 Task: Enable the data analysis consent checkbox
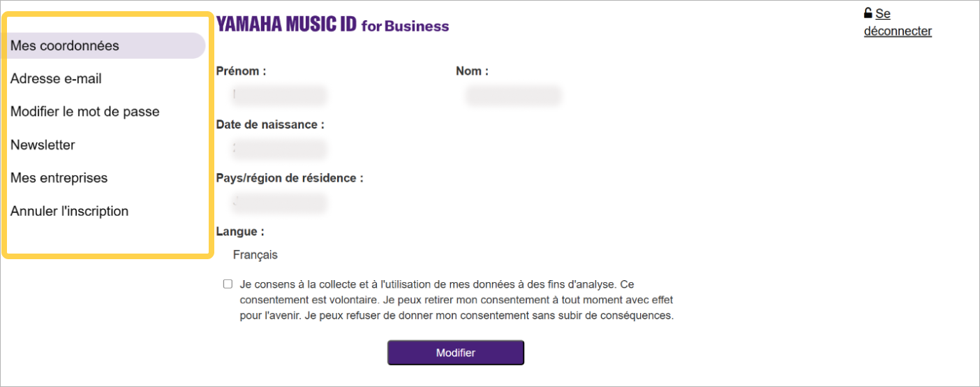[x=228, y=284]
